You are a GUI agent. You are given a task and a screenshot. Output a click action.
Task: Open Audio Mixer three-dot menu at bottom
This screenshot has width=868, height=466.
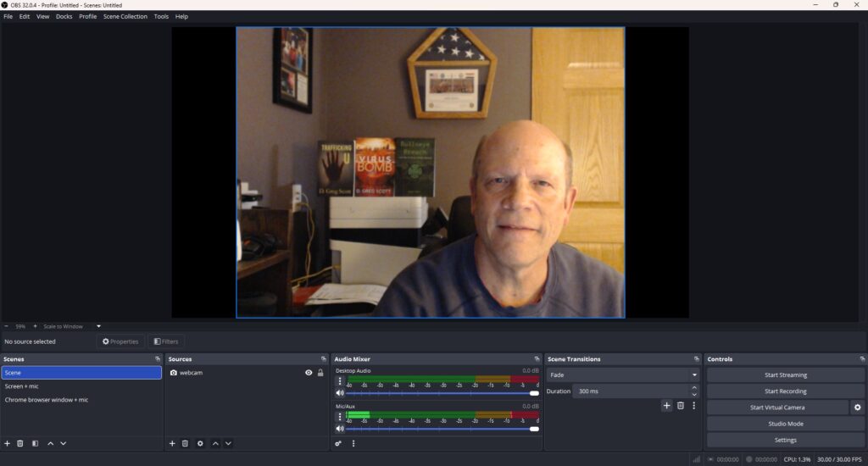click(353, 443)
